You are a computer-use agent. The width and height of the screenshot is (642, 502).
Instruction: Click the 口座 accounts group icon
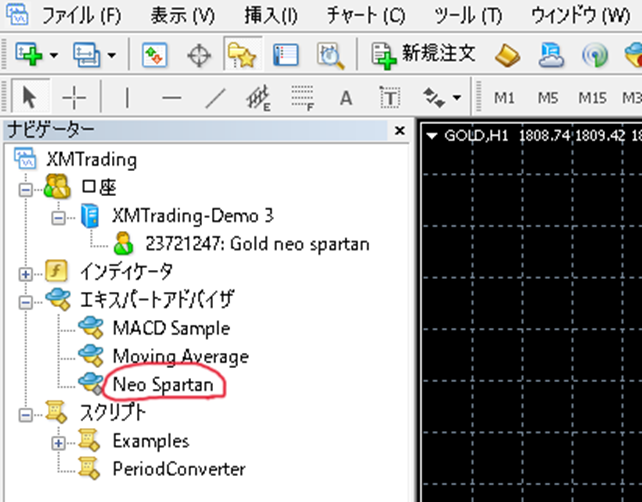pos(57,187)
